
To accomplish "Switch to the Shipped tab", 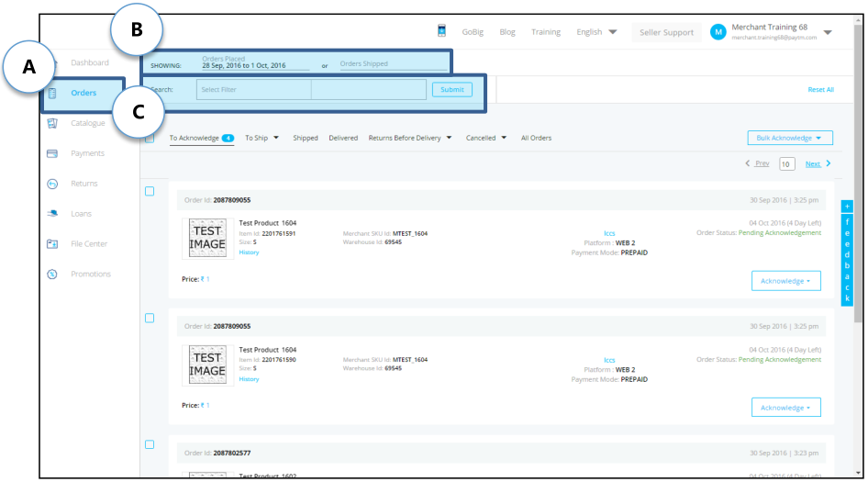I will pos(305,138).
